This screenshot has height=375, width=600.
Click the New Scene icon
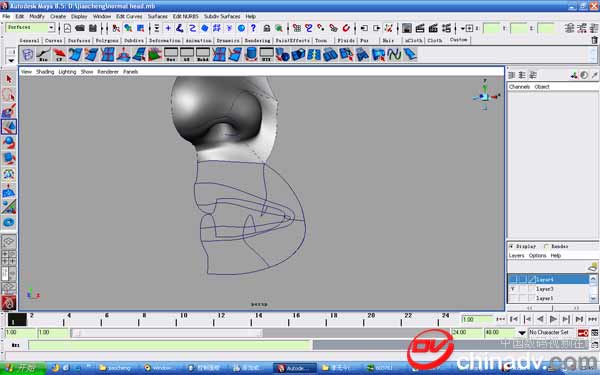click(67, 28)
